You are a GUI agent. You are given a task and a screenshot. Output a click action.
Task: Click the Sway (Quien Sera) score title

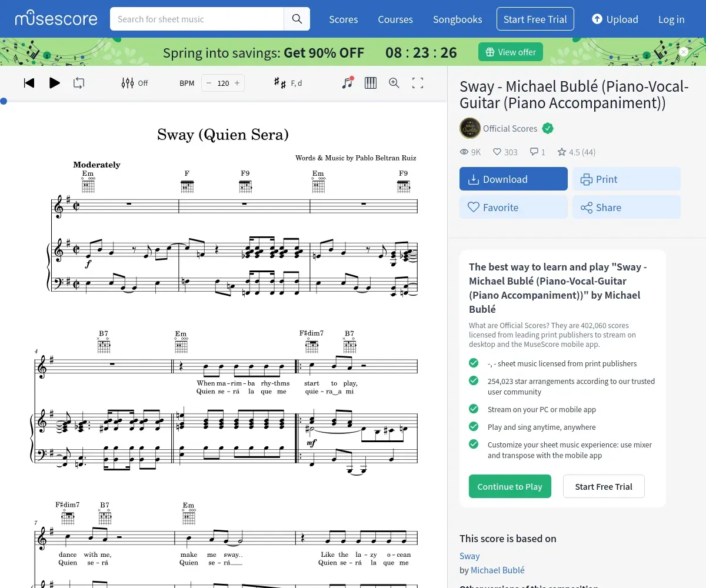223,135
